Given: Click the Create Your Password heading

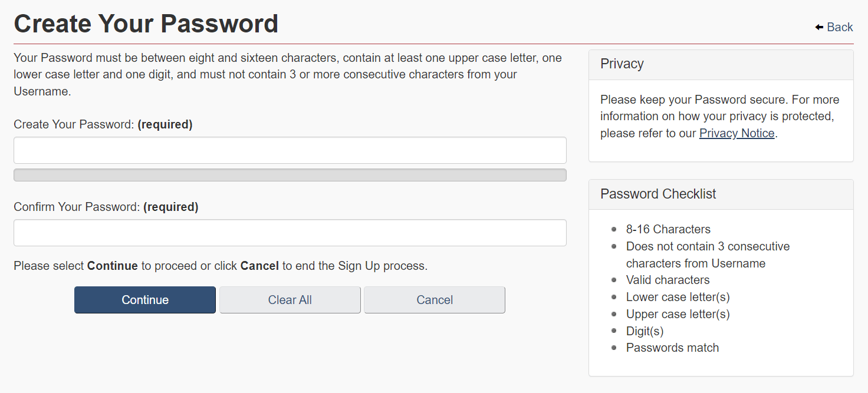Looking at the screenshot, I should [146, 24].
